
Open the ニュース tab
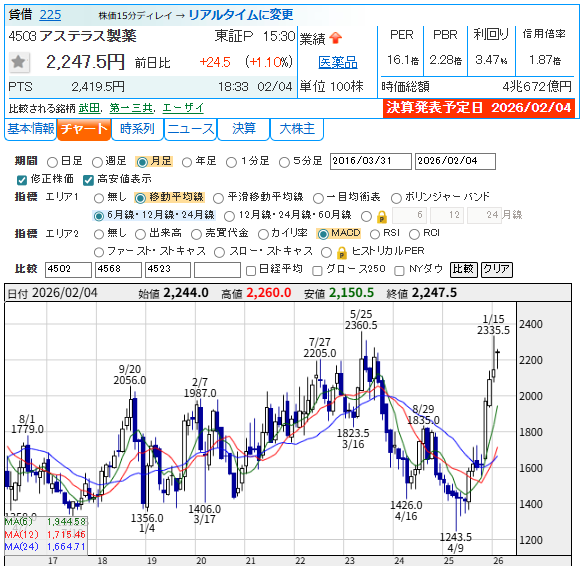[x=191, y=129]
